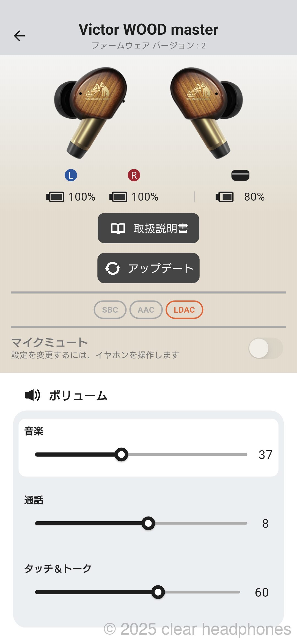Screen dimensions: 297x644
Task: Tap the blue L earbud indicator
Action: coord(71,175)
